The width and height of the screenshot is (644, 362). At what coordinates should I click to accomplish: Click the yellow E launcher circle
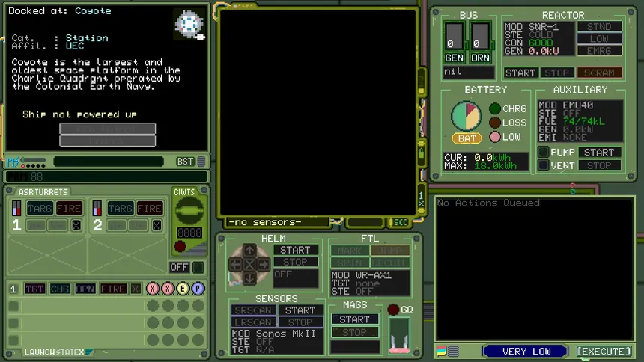183,289
